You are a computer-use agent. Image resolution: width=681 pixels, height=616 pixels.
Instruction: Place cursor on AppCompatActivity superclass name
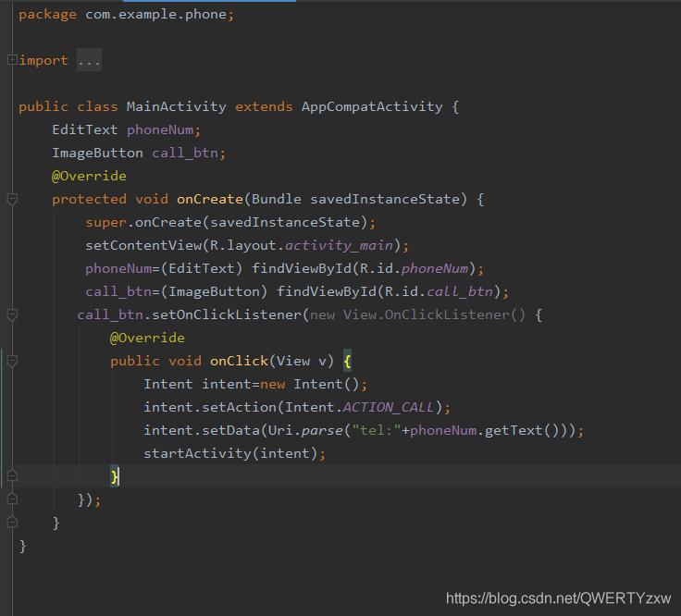point(372,106)
